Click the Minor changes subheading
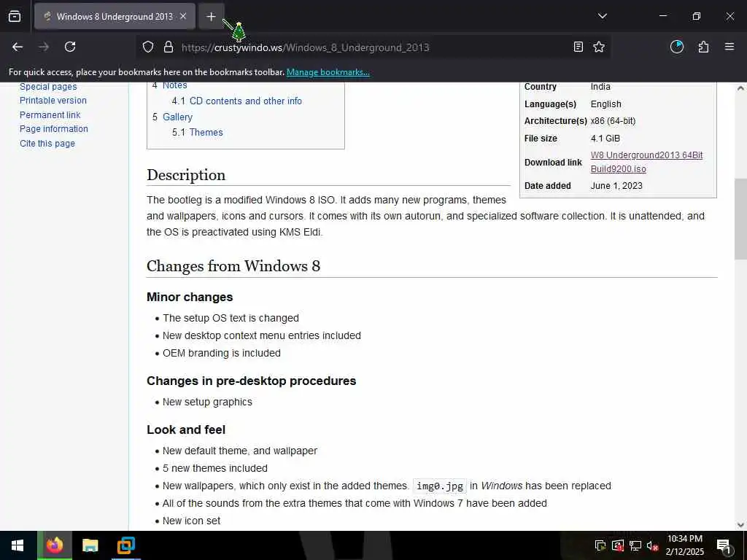The image size is (747, 560). click(190, 297)
